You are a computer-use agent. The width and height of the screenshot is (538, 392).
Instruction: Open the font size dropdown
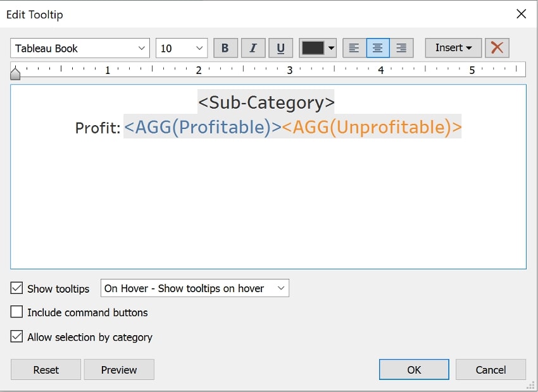(182, 48)
